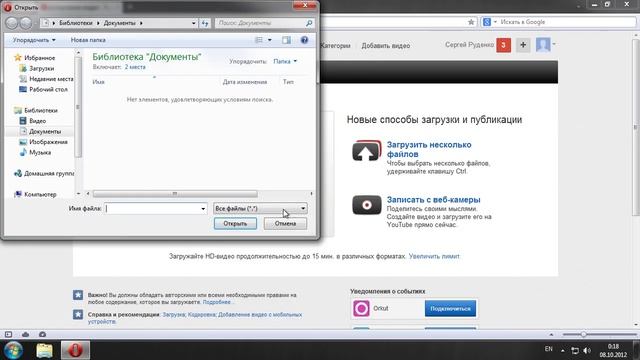Click Новая папка button
The width and height of the screenshot is (640, 360).
pyautogui.click(x=88, y=40)
